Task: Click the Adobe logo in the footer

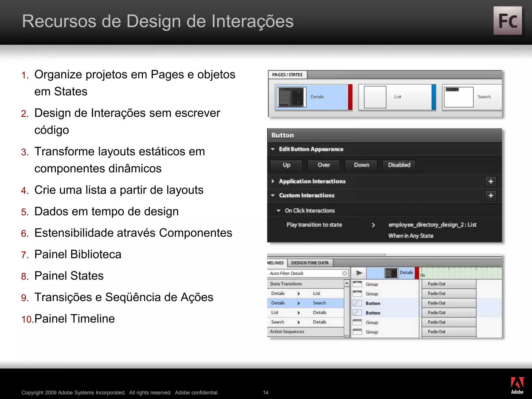Action: 517,386
